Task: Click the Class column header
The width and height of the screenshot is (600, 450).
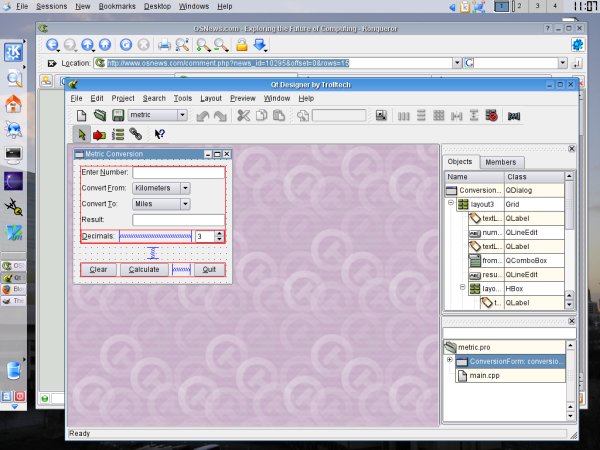Action: pyautogui.click(x=534, y=177)
